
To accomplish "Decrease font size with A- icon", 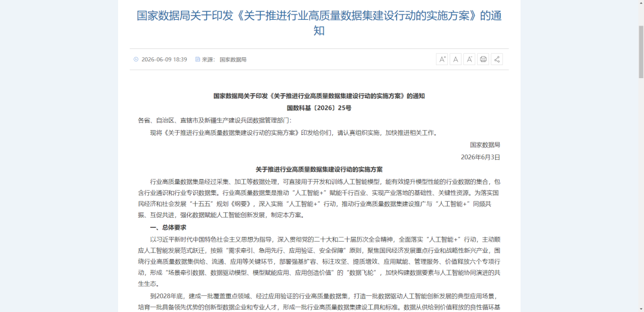I will pos(469,59).
